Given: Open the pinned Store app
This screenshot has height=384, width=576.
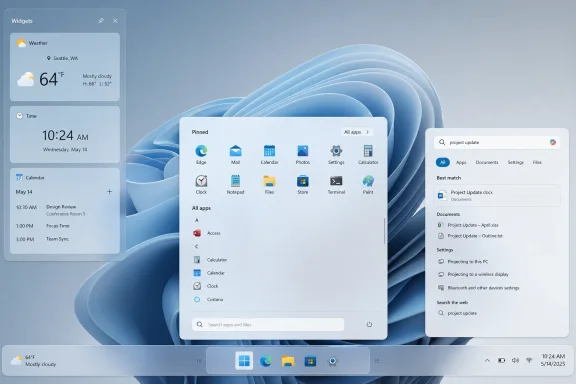Looking at the screenshot, I should click(x=303, y=184).
